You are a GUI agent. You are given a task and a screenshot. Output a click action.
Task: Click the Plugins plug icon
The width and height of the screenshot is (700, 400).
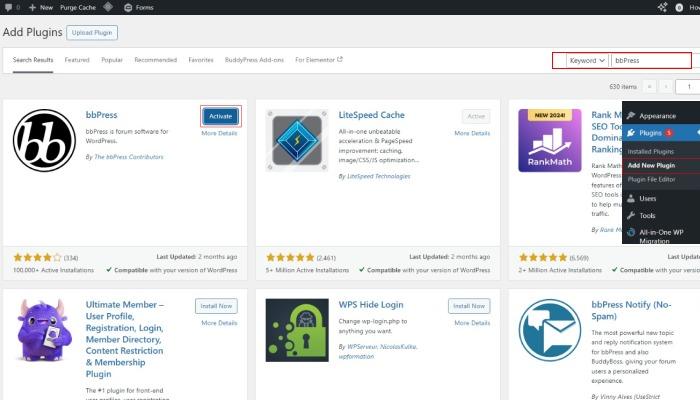(631, 133)
